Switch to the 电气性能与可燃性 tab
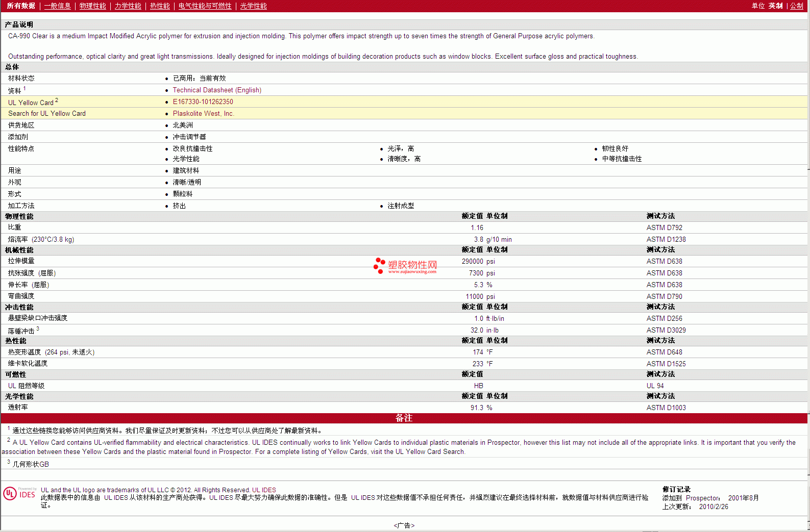Viewport: 810px width, 532px height. pos(205,6)
